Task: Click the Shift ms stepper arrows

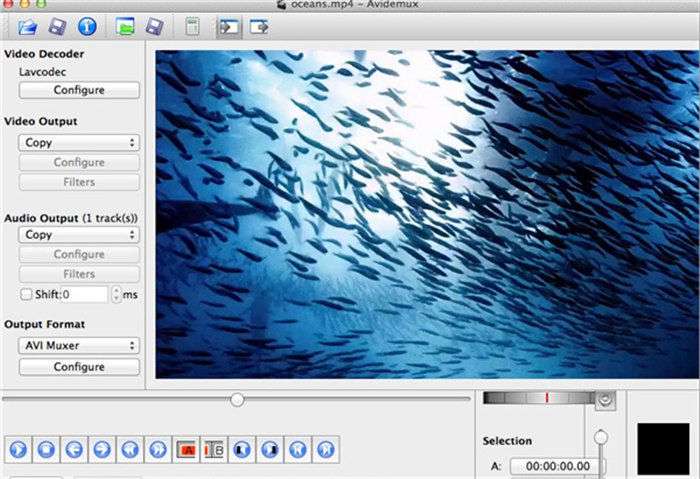Action: pos(117,295)
